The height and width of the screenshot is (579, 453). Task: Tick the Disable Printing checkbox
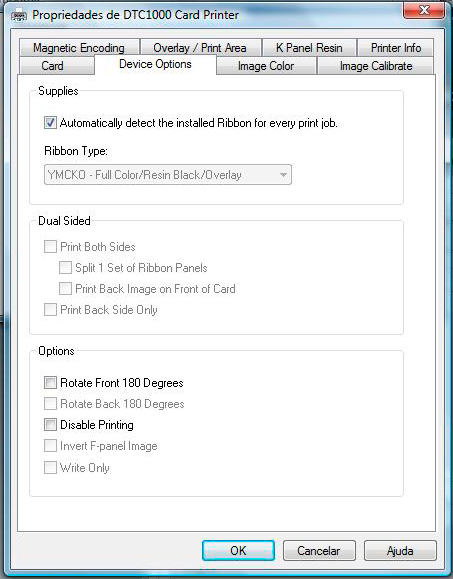(x=50, y=425)
